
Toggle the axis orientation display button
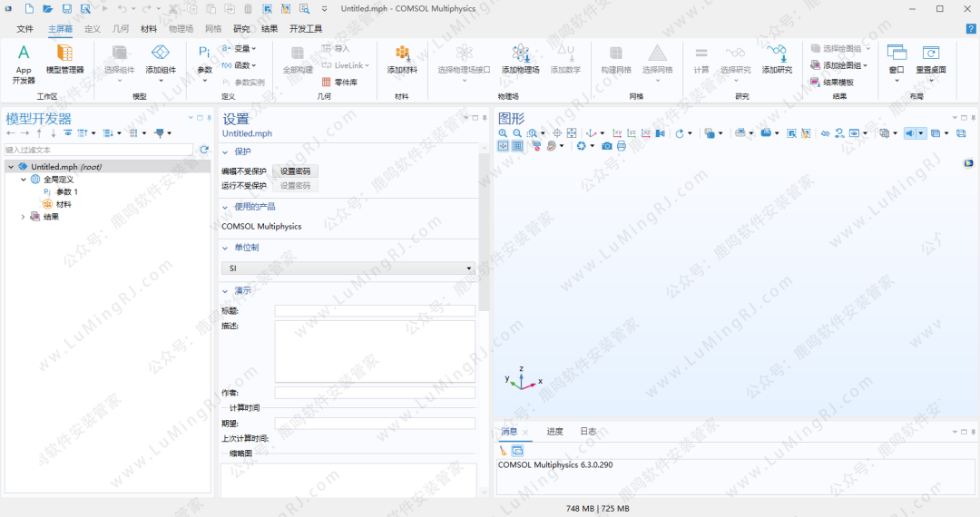(x=503, y=146)
